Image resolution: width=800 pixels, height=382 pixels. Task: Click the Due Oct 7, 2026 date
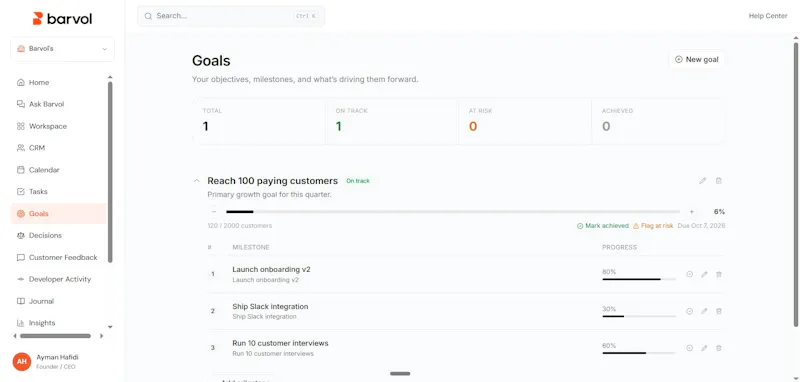[x=701, y=225]
